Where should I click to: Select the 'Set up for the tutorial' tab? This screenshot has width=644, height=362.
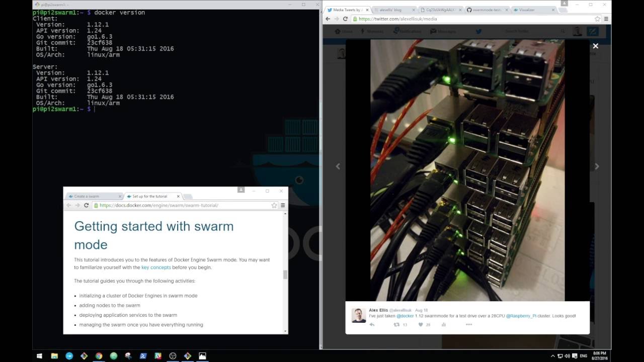153,196
